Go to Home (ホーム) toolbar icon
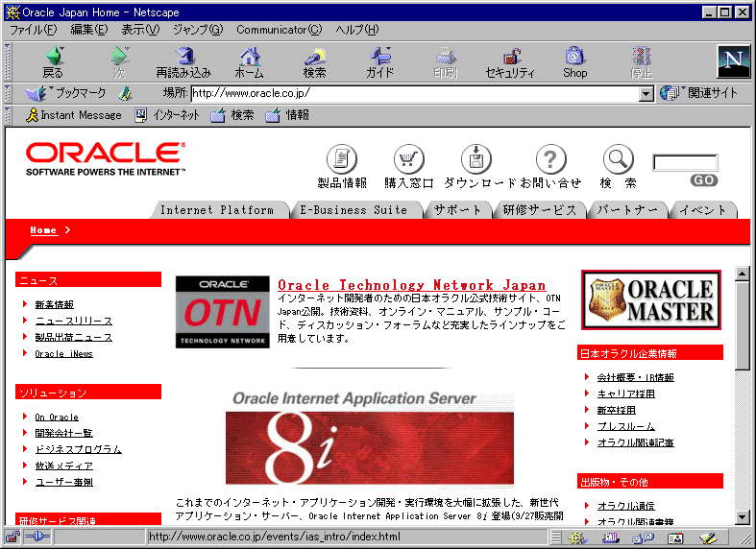The image size is (756, 549). (249, 61)
